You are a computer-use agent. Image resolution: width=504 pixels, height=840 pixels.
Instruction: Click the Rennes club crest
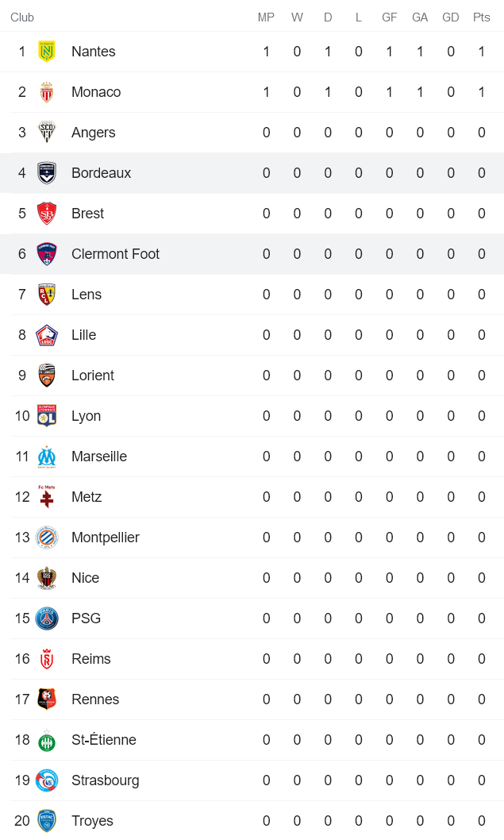pyautogui.click(x=47, y=699)
